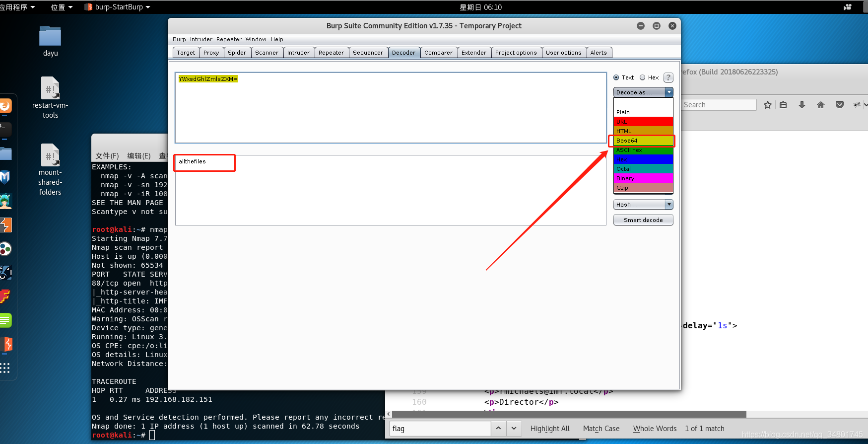Choose Octal in decode list

click(643, 169)
